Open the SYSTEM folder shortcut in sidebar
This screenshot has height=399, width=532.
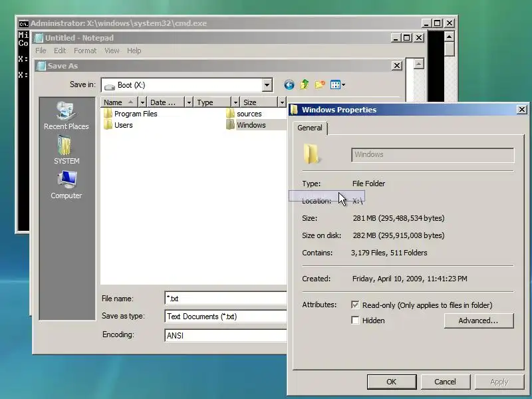tap(66, 150)
